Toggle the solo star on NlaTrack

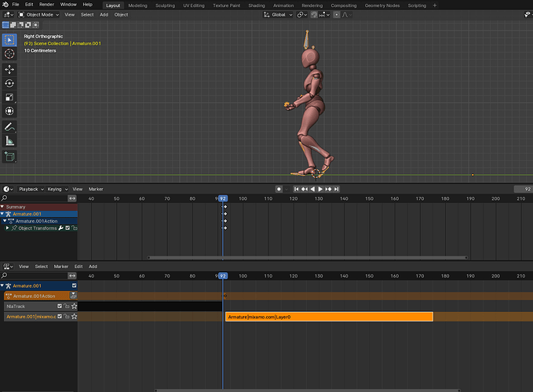[x=74, y=306]
